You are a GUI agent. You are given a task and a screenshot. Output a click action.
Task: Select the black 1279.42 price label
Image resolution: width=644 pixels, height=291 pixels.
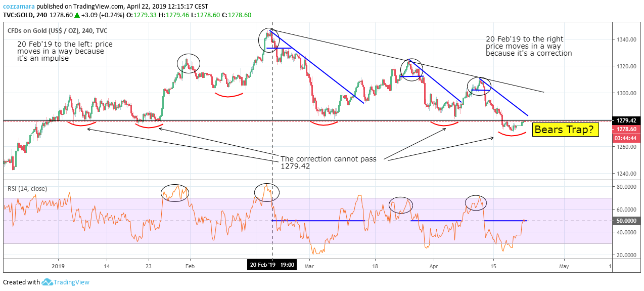(x=627, y=121)
